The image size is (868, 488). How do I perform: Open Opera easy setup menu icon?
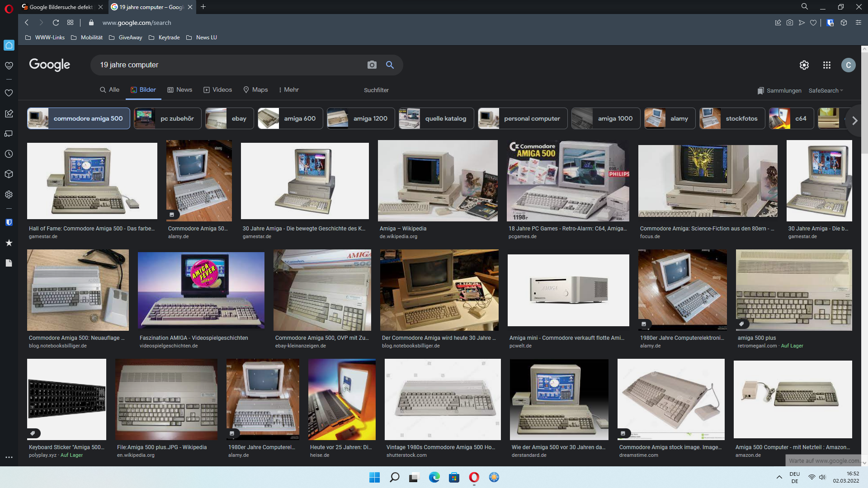[x=858, y=23]
